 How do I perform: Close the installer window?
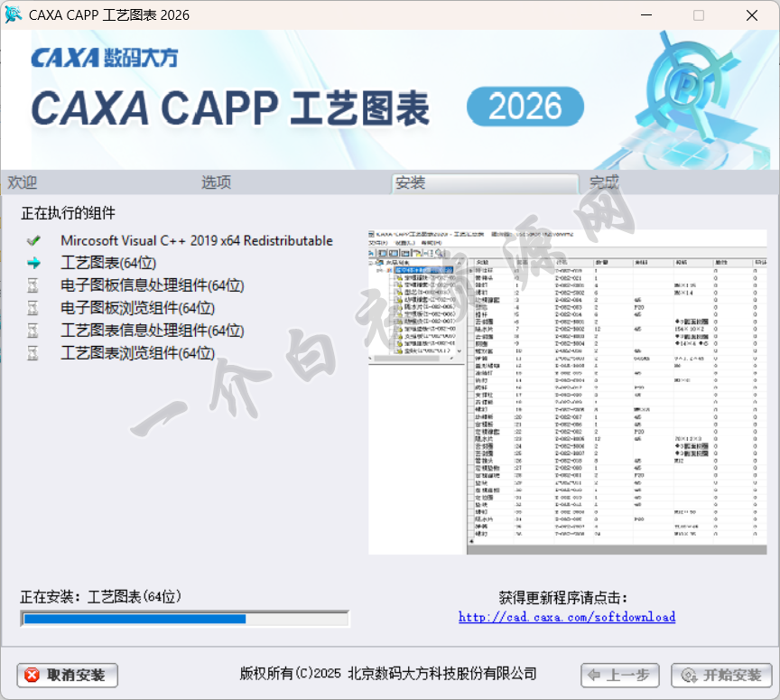tap(752, 15)
